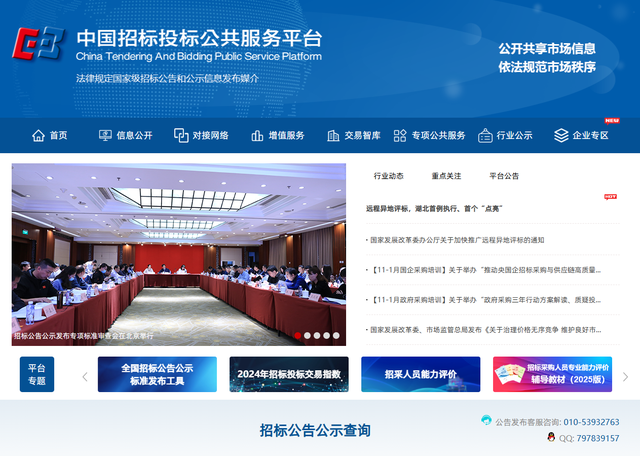Open the 信息公开 menu
Viewport: 640px width, 456px height.
(x=134, y=136)
